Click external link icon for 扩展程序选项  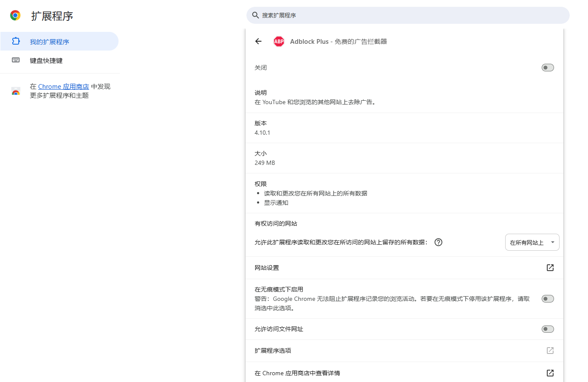[x=550, y=351]
